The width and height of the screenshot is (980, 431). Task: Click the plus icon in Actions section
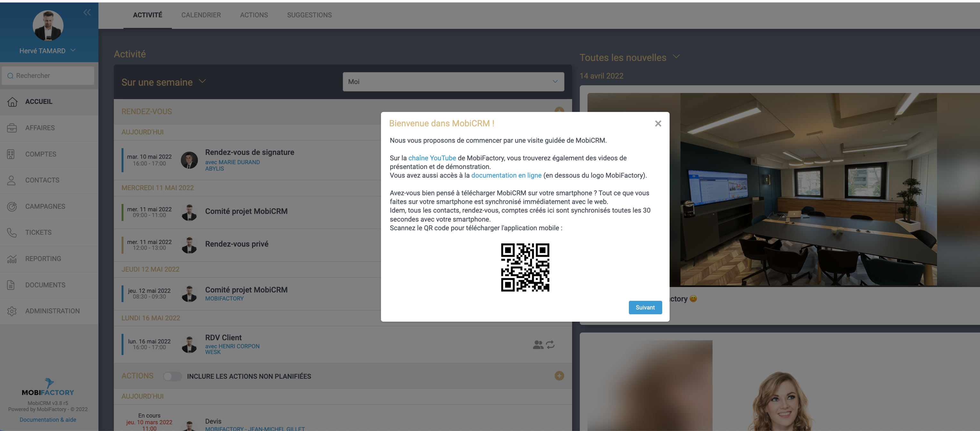click(559, 376)
